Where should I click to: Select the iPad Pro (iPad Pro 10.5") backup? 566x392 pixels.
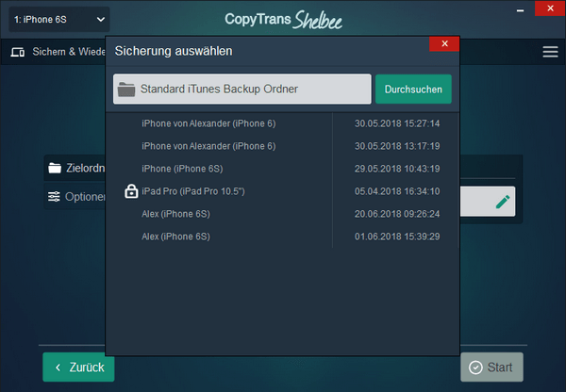coord(282,191)
